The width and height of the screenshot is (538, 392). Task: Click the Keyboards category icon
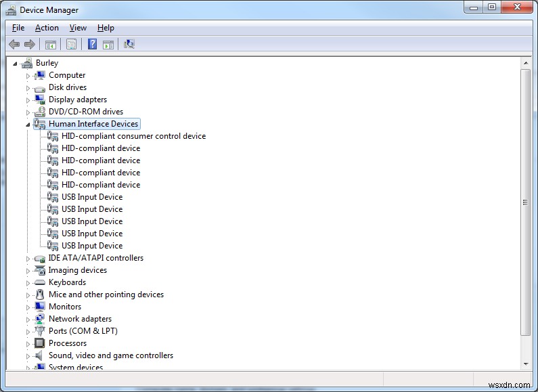40,282
